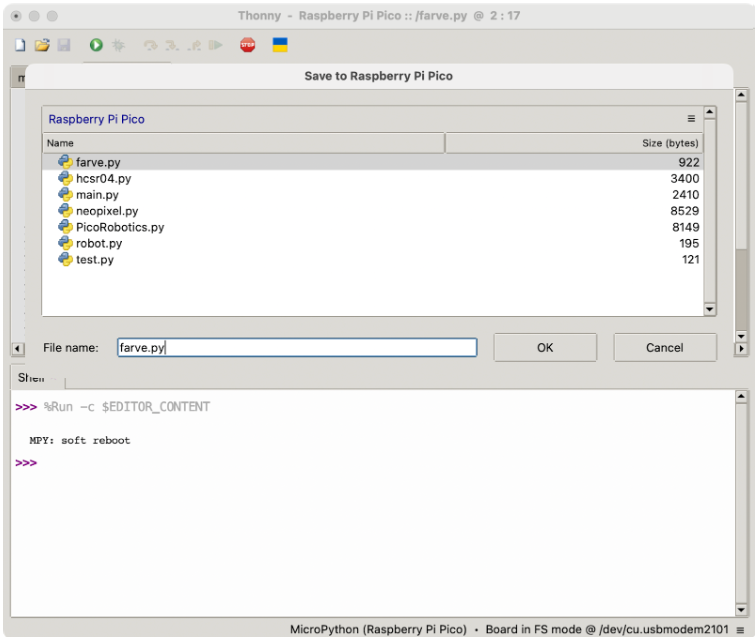755x637 pixels.
Task: Sort by the Name column header
Action: [x=244, y=143]
